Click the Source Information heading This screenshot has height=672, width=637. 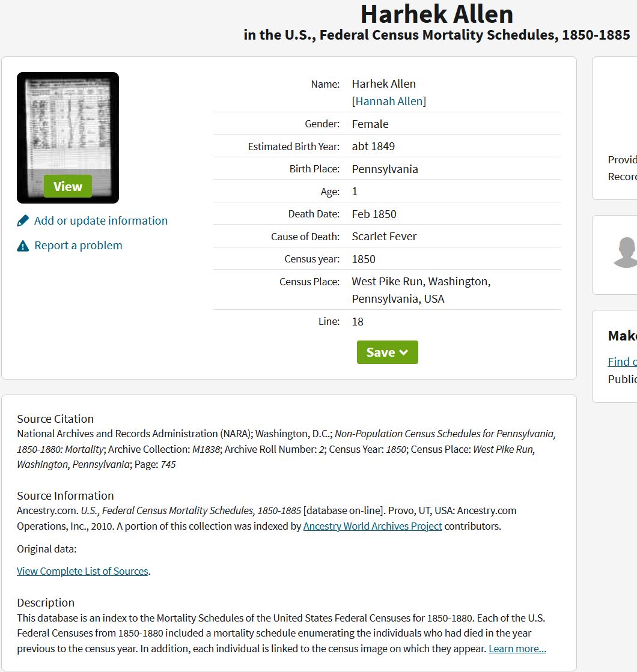coord(65,496)
